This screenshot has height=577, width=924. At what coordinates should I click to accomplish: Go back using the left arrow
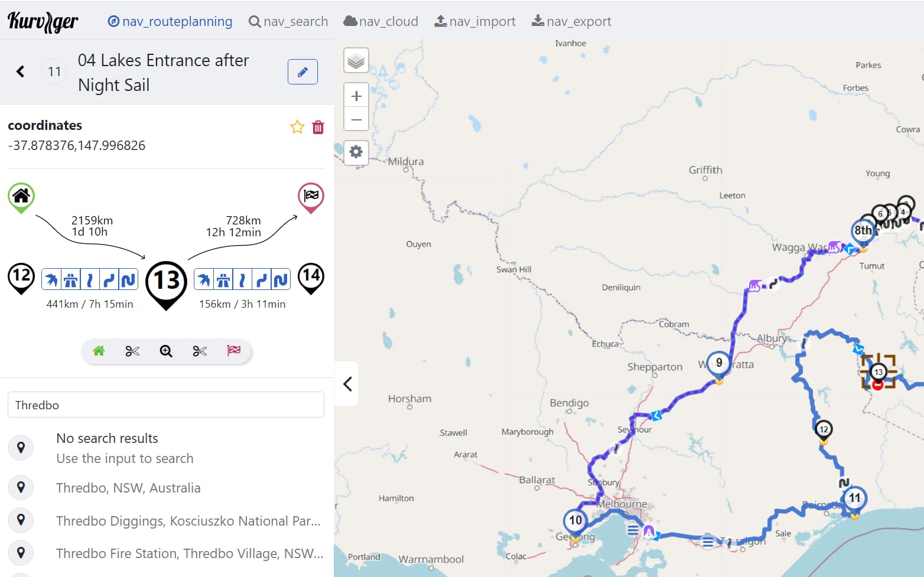(x=21, y=71)
